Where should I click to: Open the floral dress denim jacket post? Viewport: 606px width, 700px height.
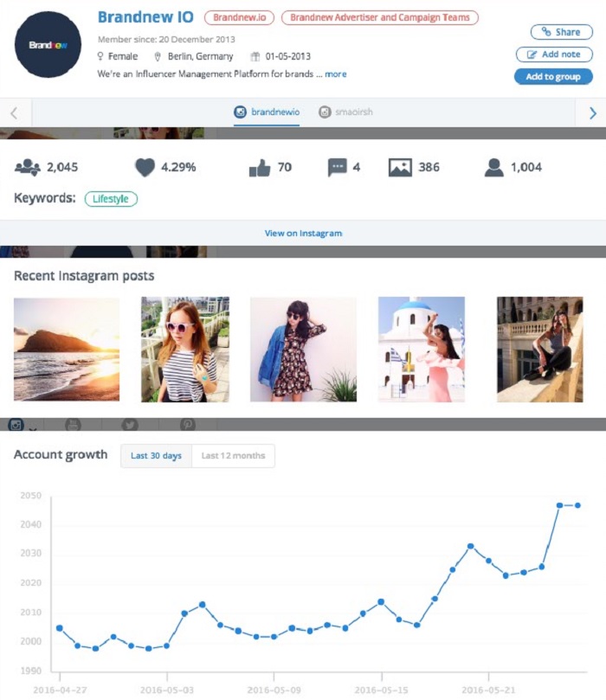click(303, 350)
